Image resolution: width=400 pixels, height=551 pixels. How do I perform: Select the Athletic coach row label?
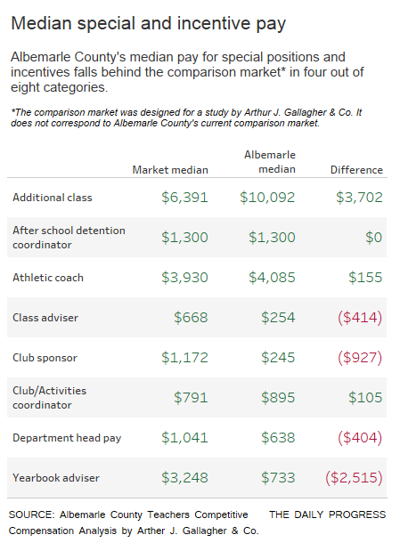(48, 278)
